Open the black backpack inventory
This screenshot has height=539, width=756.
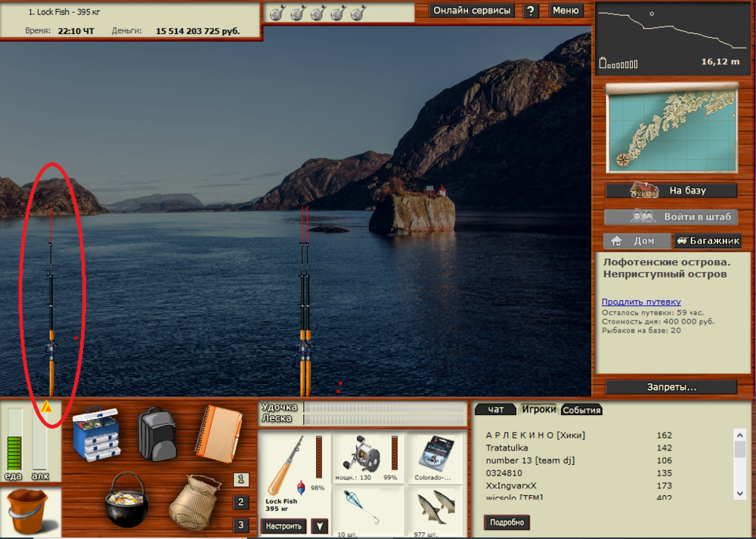tap(157, 433)
